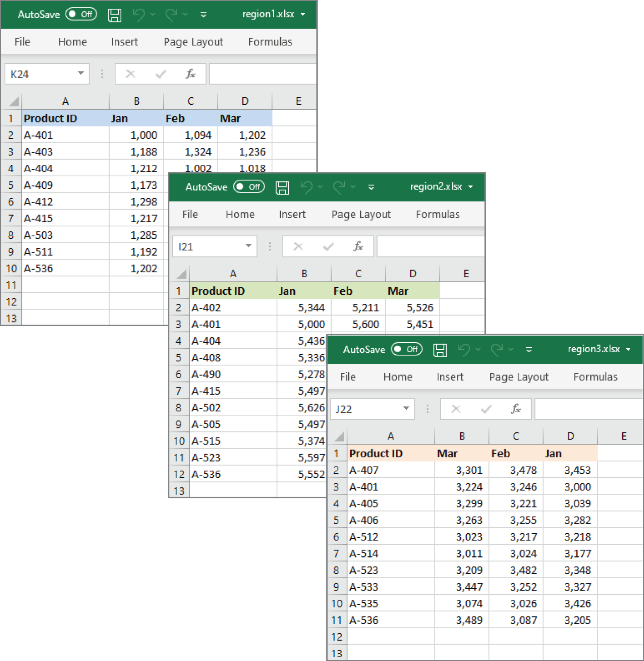This screenshot has width=644, height=661.
Task: Open Customize Quick Access Toolbar in region1.xlsx
Action: pos(203,15)
